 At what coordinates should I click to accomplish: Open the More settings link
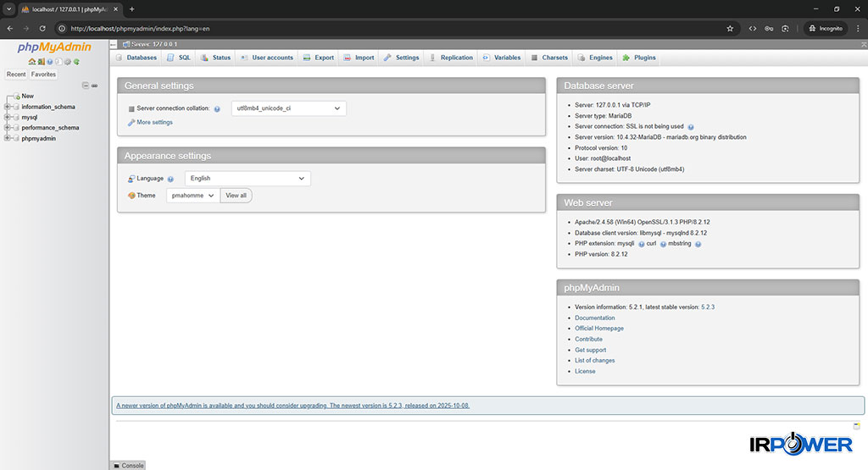tap(154, 123)
